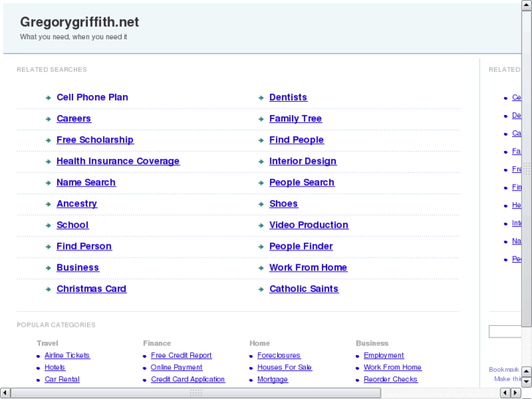Visit the Video Production link
Viewport: 532px width, 399px height.
point(308,225)
